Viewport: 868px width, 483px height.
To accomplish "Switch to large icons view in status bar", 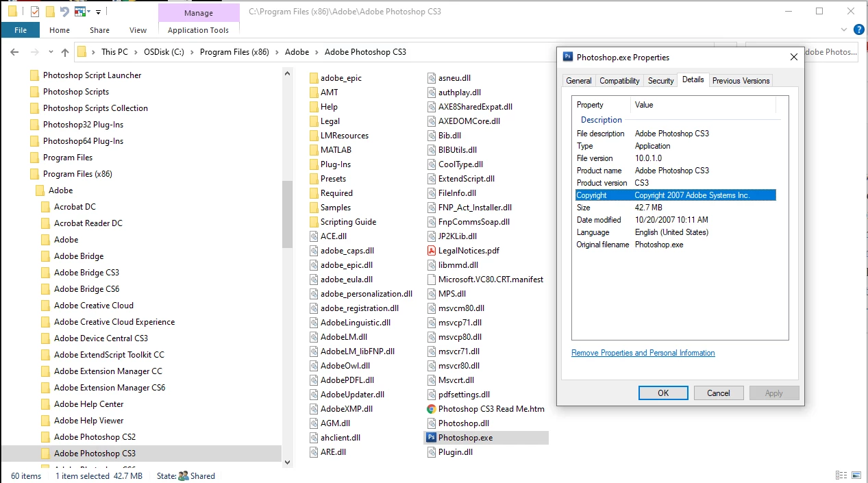I will click(856, 475).
